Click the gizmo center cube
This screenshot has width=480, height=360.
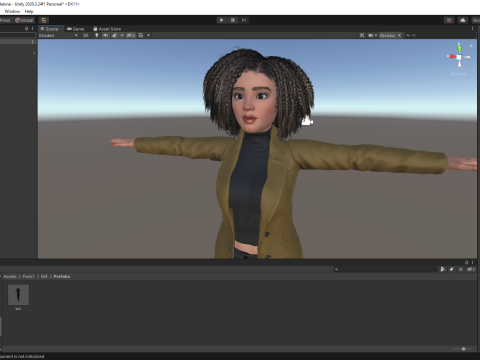pyautogui.click(x=459, y=57)
